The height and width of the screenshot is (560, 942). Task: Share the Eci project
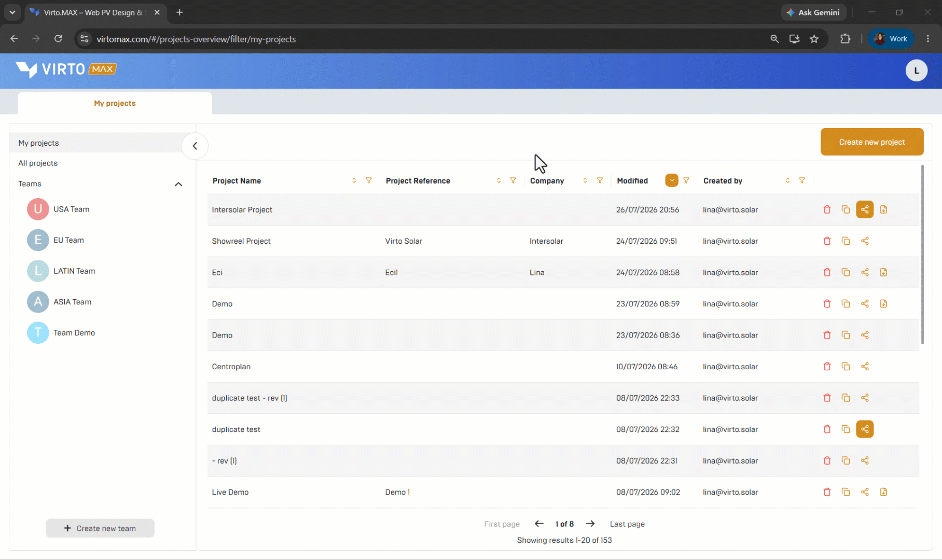click(x=865, y=272)
